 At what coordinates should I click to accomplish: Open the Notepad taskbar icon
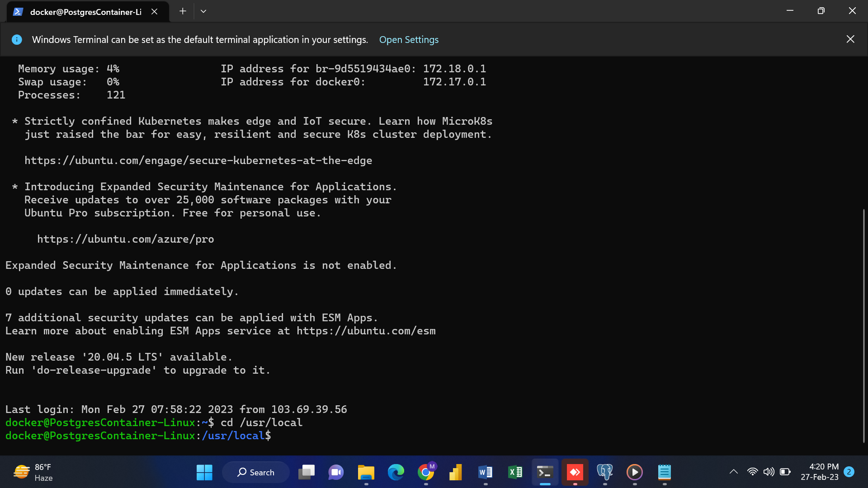click(x=665, y=472)
